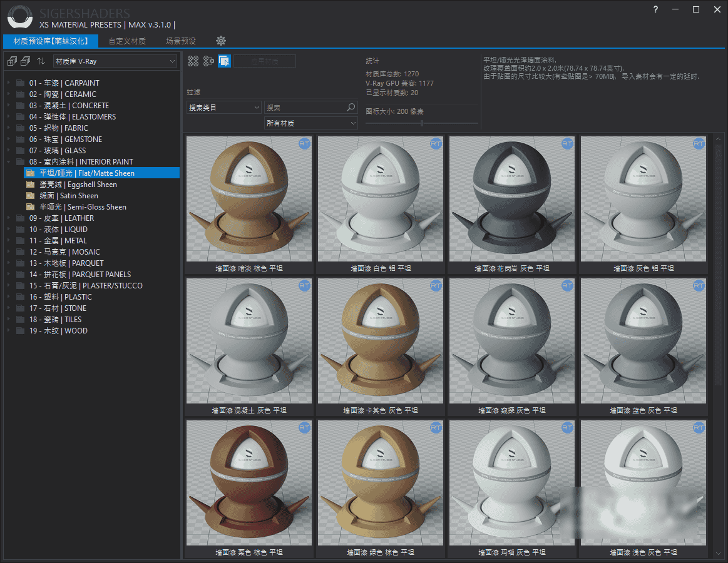Image resolution: width=728 pixels, height=563 pixels.
Task: Select 04 - 弹性体 ELASTOMERS folder
Action: (x=73, y=116)
